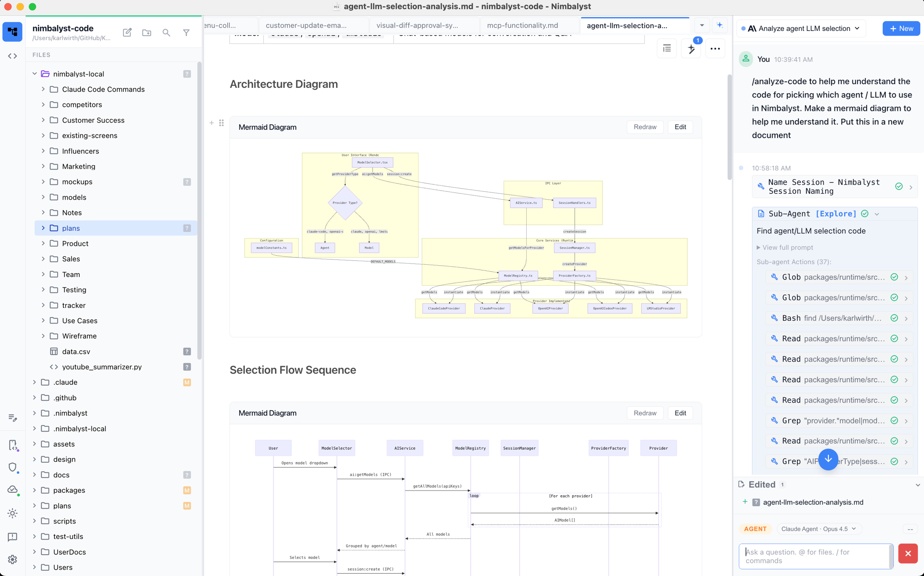Viewport: 924px width, 576px height.
Task: Click the New button to start a session
Action: 900,28
